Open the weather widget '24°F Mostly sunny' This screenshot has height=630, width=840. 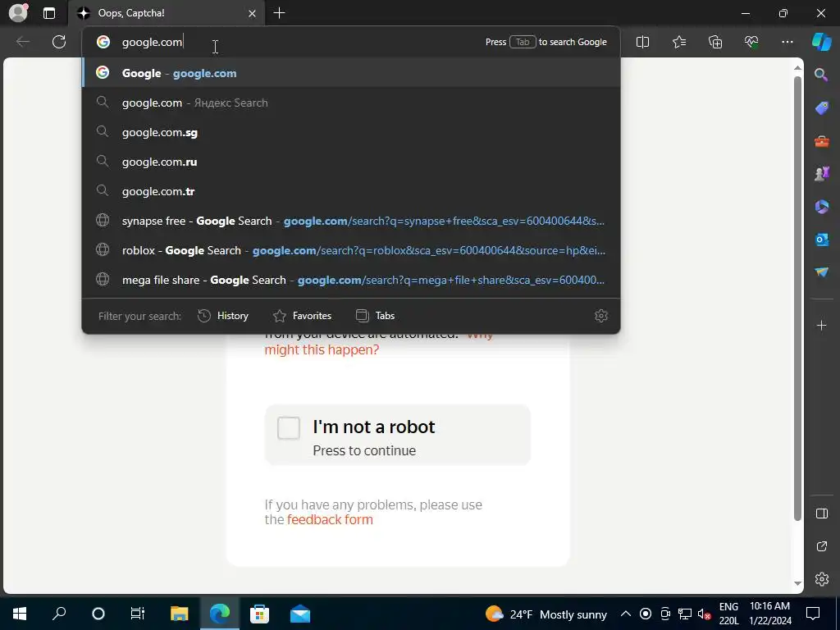(x=546, y=614)
